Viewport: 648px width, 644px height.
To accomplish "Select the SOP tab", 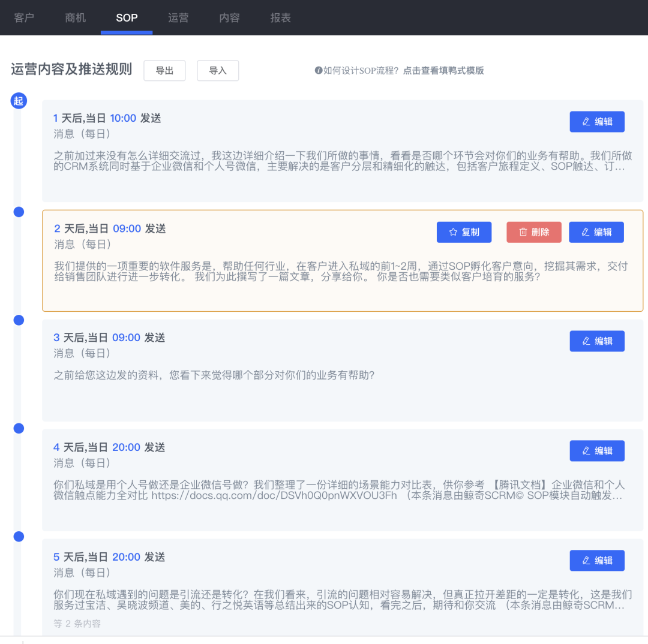I will tap(127, 18).
